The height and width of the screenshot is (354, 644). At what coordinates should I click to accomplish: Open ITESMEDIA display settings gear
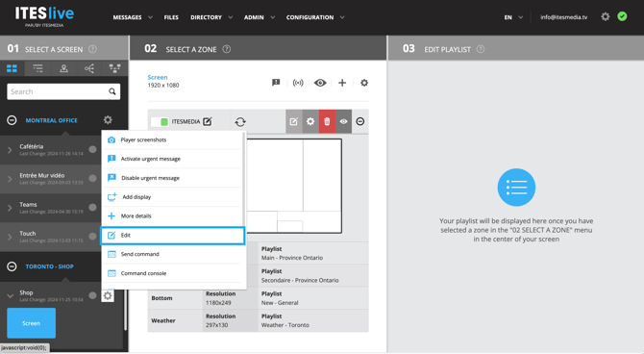(x=310, y=121)
